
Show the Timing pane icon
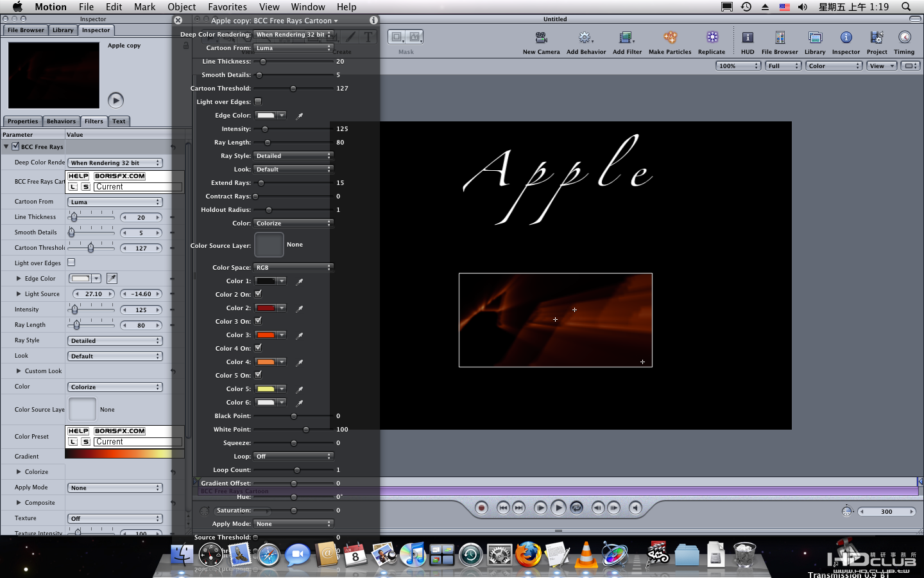pyautogui.click(x=904, y=38)
